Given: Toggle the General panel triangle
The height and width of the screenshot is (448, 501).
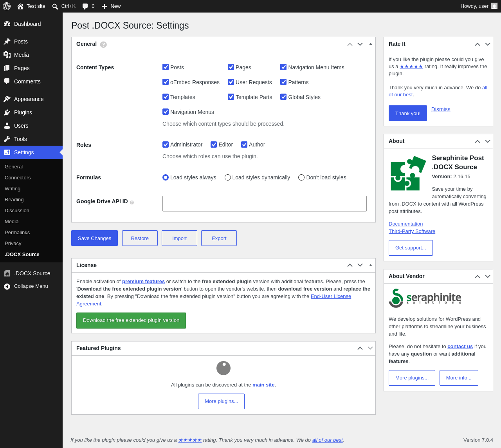Looking at the screenshot, I should click(371, 44).
